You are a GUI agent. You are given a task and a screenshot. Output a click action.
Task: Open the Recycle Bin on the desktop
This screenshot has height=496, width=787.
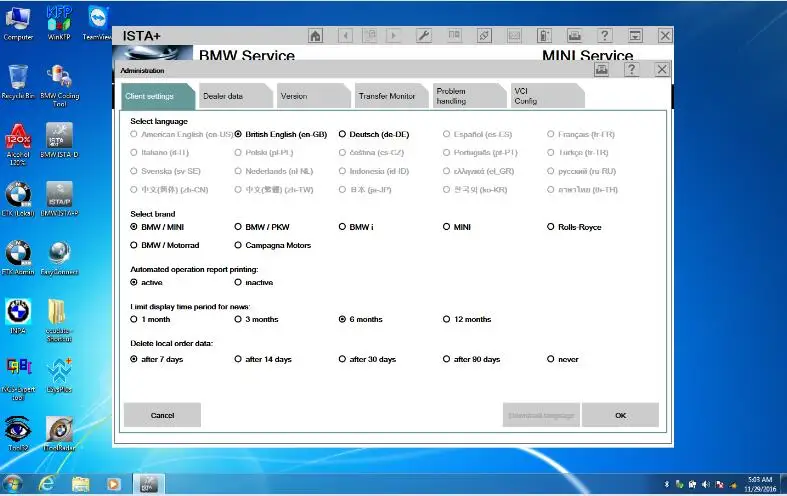[x=18, y=82]
